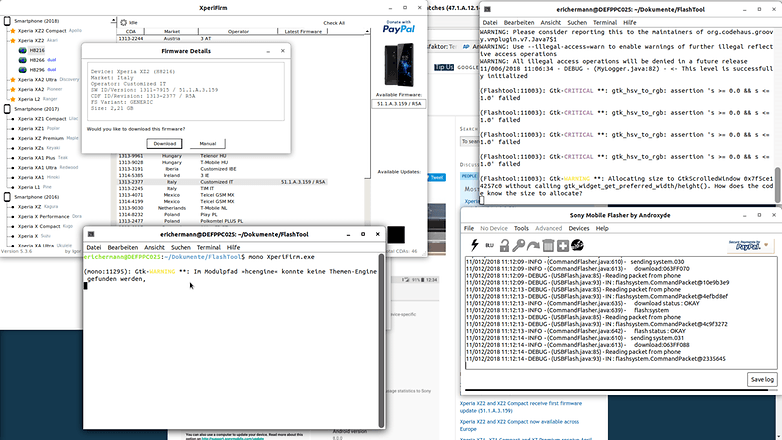Open PayPal donate dropdown in Flashtool
Image resolution: width=782 pixels, height=440 pixels.
click(x=766, y=245)
